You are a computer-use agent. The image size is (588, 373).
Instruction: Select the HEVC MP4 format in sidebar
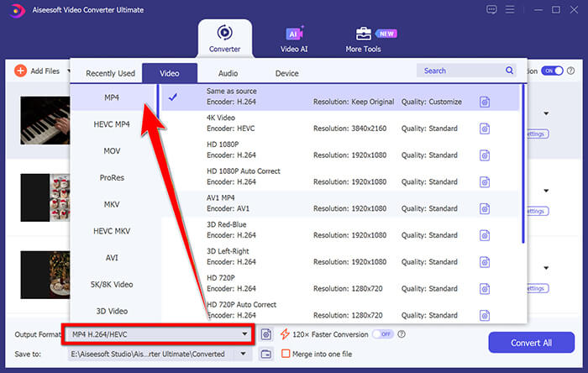[112, 124]
